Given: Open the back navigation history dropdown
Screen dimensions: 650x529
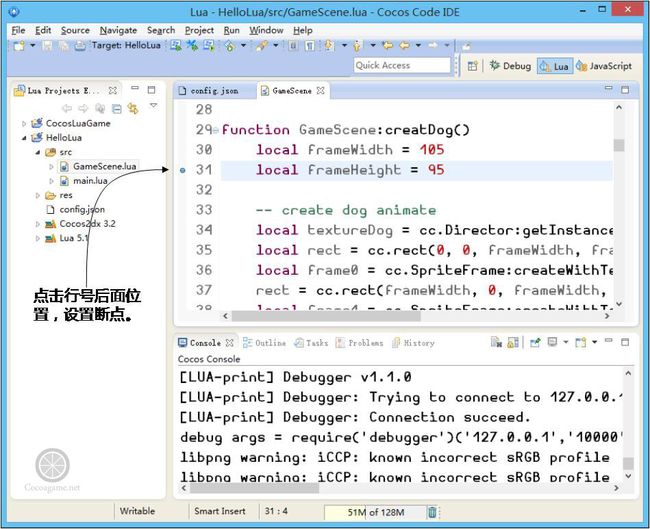Looking at the screenshot, I should 418,45.
